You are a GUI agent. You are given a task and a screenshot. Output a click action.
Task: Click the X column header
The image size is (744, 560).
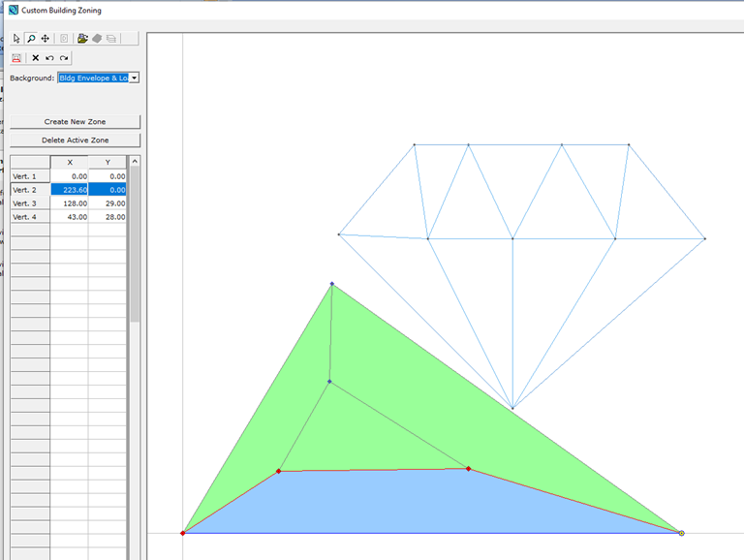[70, 163]
